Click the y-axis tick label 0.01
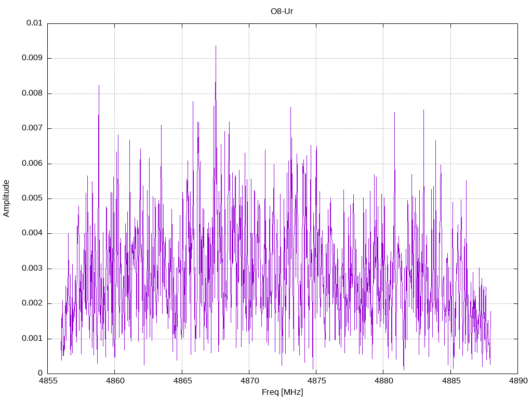This screenshot has width=532, height=399. click(x=34, y=23)
